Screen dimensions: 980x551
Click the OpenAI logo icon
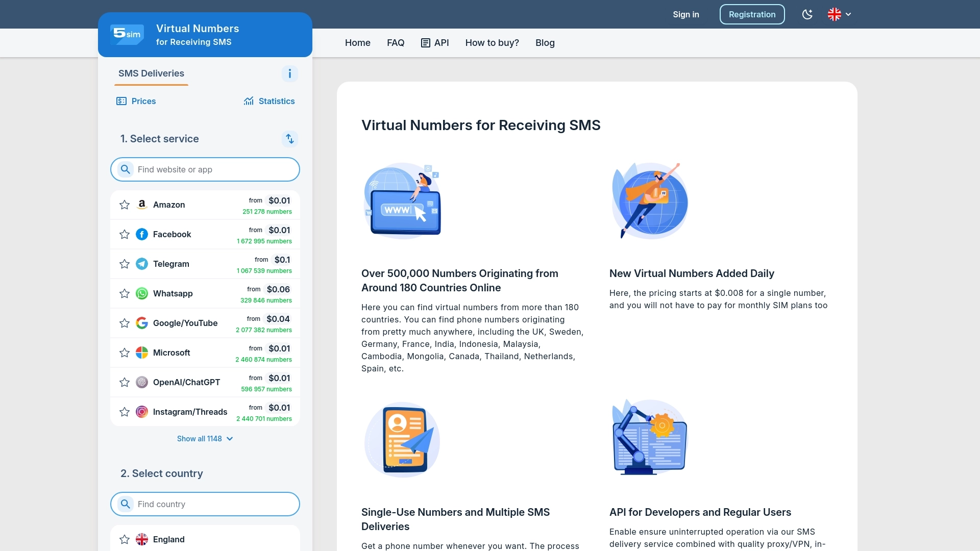pos(142,382)
